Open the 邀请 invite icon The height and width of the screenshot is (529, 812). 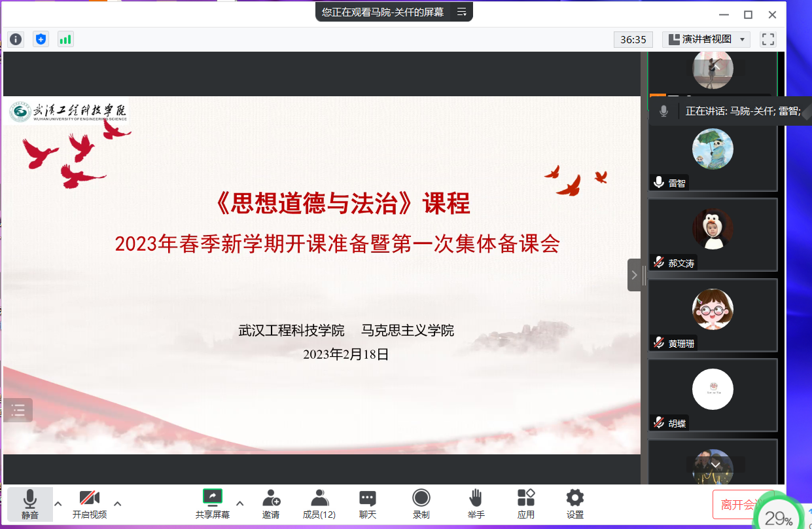click(x=271, y=504)
